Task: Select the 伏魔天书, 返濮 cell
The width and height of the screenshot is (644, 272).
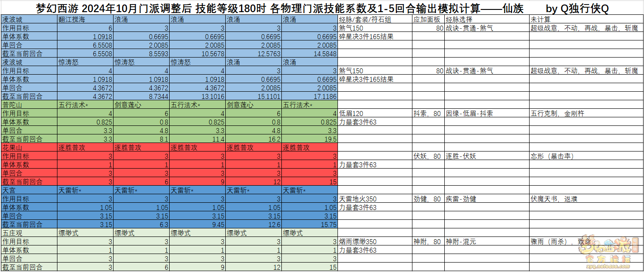Action: coord(587,199)
